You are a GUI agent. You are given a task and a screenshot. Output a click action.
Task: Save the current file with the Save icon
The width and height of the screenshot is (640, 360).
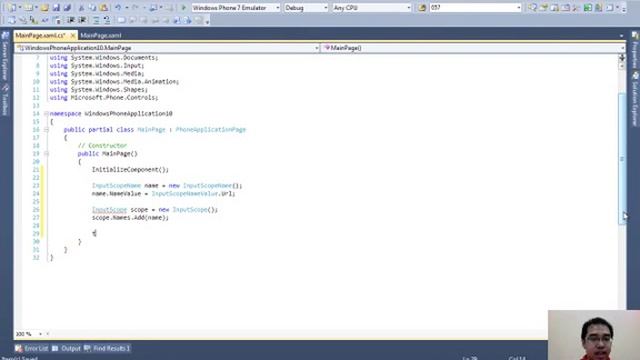tap(56, 8)
